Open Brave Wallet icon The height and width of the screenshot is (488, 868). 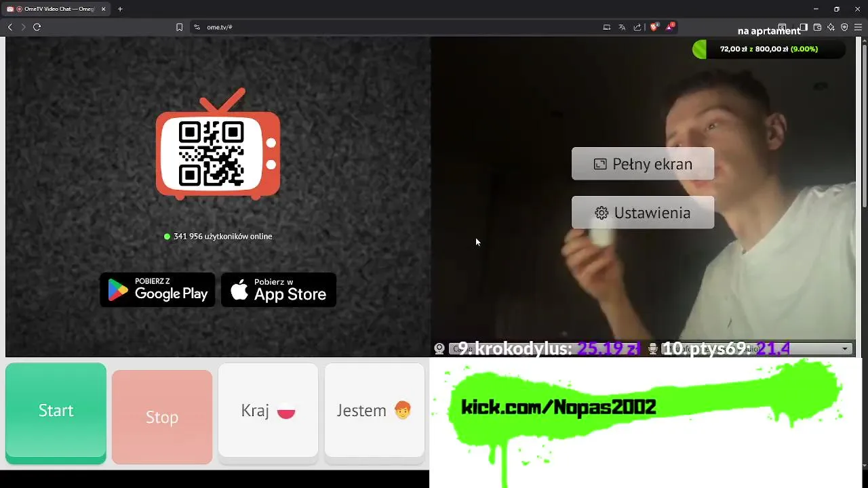817,27
